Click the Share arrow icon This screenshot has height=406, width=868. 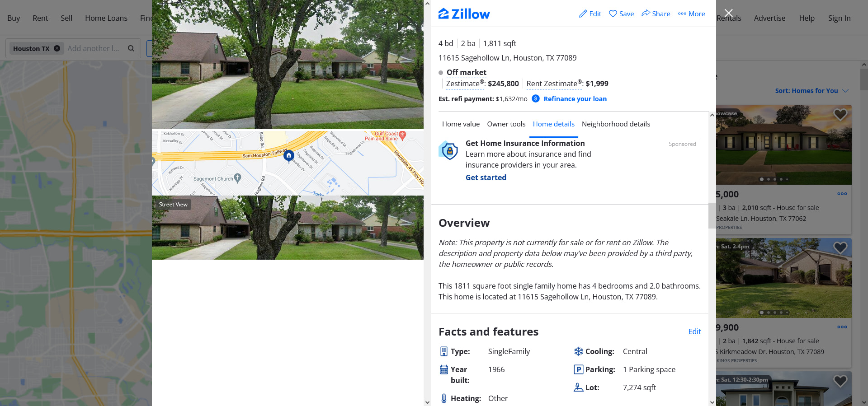click(646, 13)
